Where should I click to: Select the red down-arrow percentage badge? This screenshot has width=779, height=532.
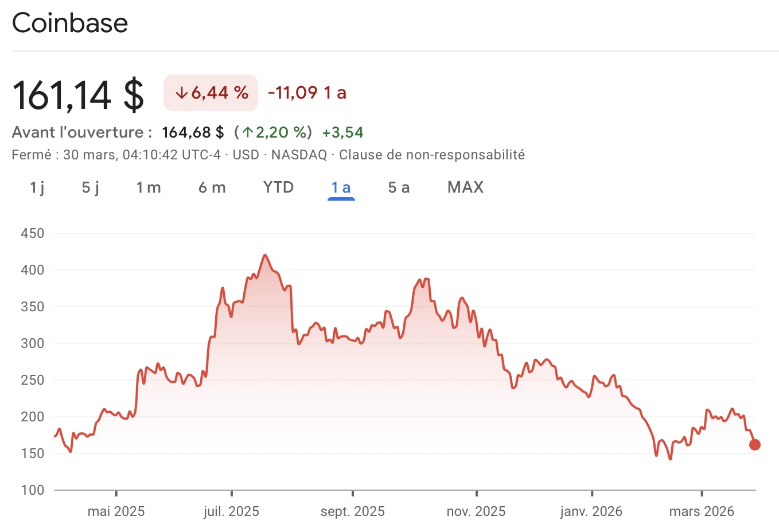[211, 92]
